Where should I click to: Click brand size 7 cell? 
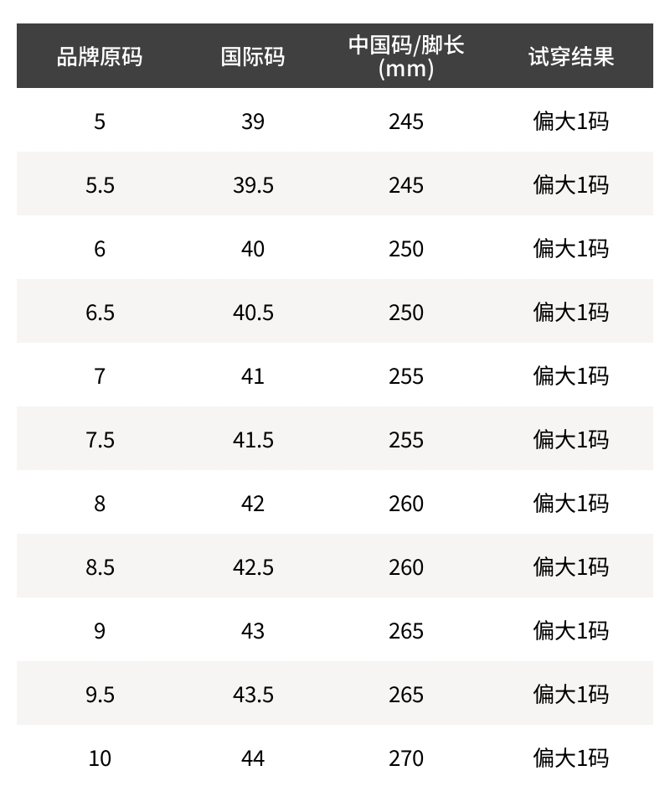100,376
